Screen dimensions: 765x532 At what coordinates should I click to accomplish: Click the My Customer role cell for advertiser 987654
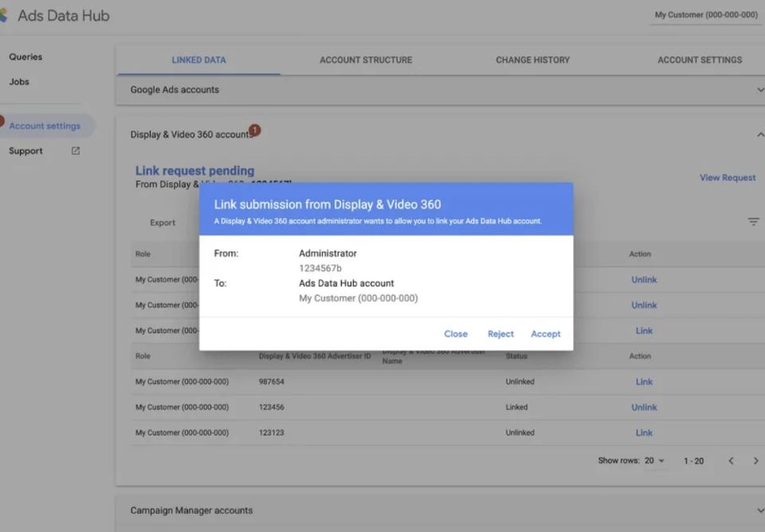(182, 381)
